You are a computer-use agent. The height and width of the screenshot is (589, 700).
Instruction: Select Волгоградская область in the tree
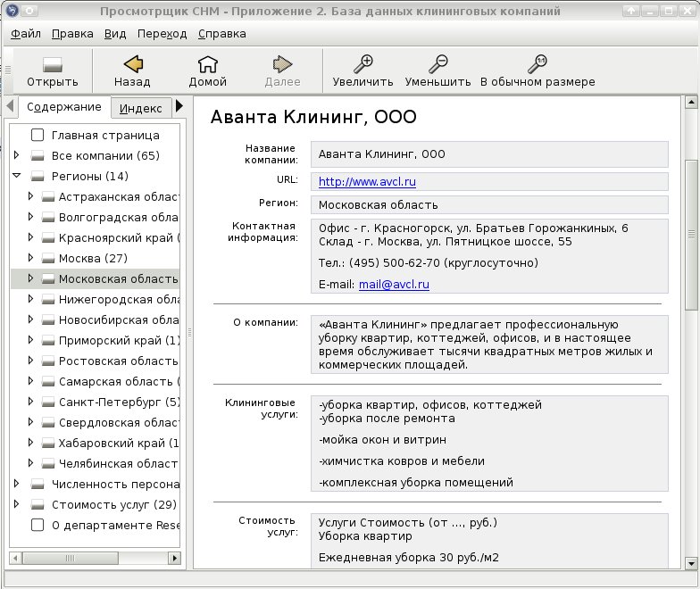[119, 218]
